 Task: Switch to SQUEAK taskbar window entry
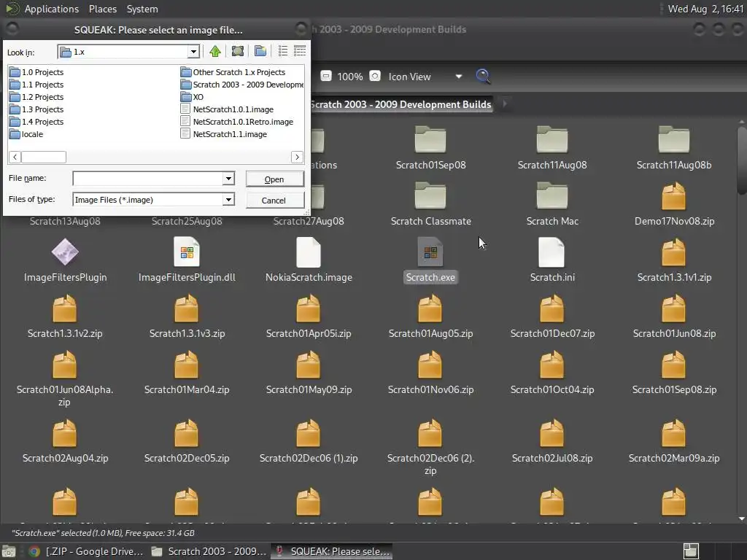332,551
